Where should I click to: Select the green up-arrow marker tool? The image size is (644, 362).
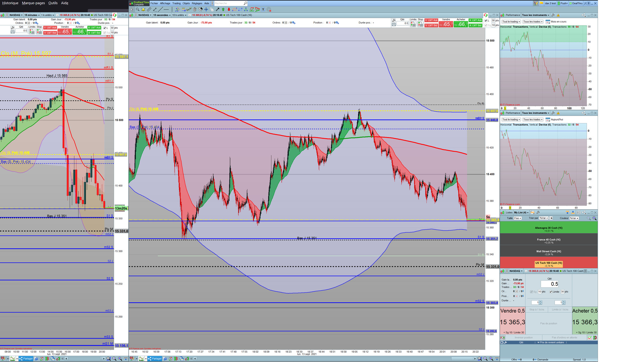[223, 9]
